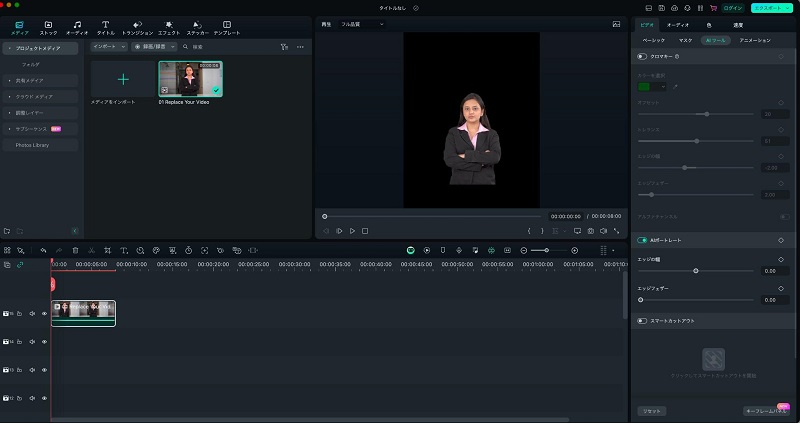Click the cloud upload icon in title bar
The height and width of the screenshot is (423, 800).
pos(674,8)
